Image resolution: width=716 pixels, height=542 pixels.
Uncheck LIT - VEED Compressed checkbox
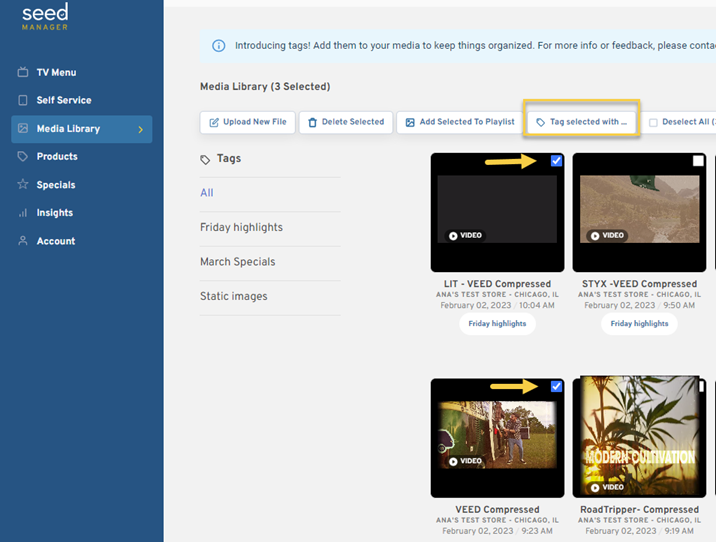[556, 161]
